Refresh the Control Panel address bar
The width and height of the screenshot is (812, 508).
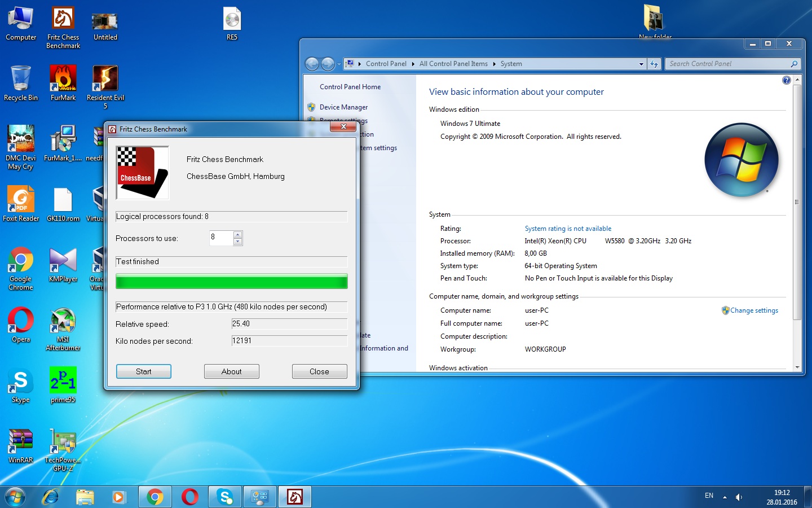(654, 64)
